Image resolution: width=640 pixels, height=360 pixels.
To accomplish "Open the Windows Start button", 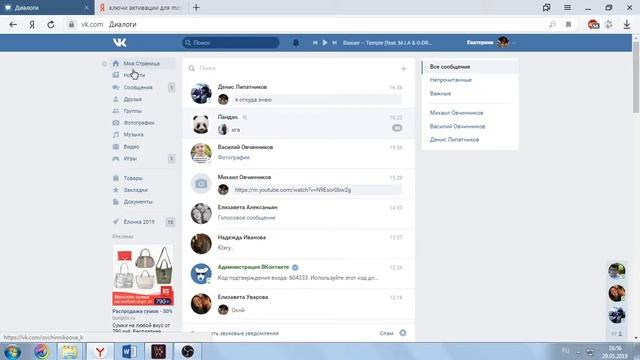I will pos(12,351).
